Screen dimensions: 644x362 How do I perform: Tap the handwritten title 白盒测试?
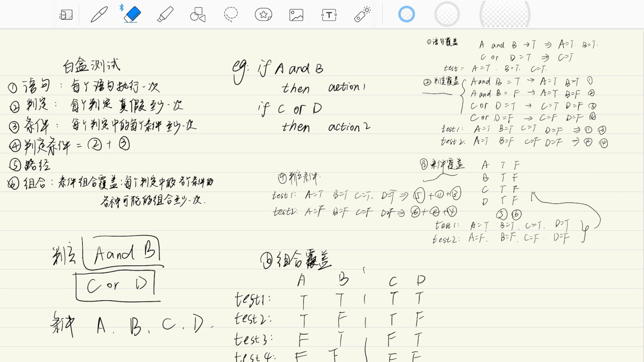point(92,66)
